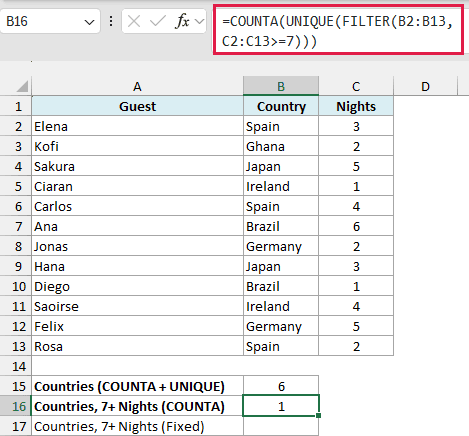Screen dimensions: 469x436
Task: Select the cell containing Ciaran
Action: [137, 186]
